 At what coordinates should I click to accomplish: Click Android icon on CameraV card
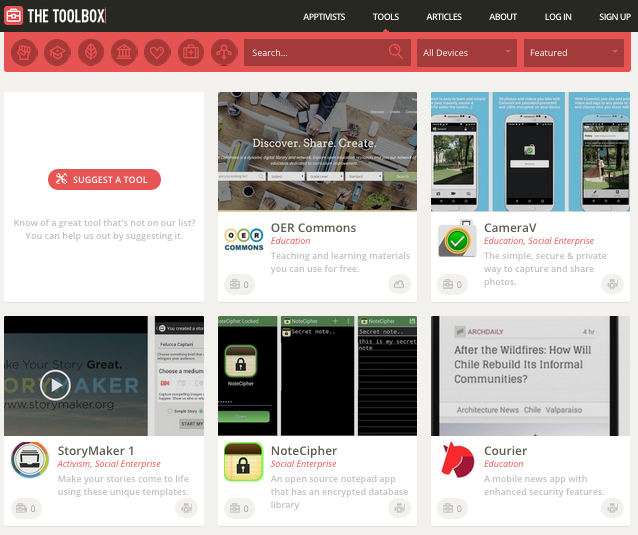[612, 284]
